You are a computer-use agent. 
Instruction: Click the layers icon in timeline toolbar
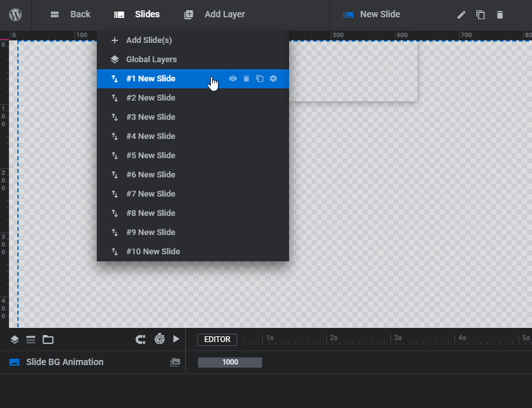click(15, 339)
